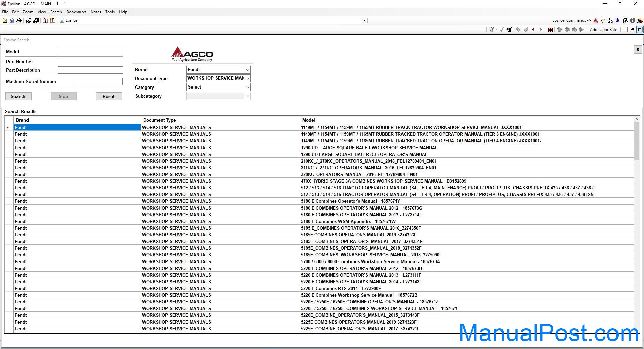This screenshot has width=644, height=349.
Task: Select the 5220 E Combines RTS 2014 row
Action: pos(319,288)
